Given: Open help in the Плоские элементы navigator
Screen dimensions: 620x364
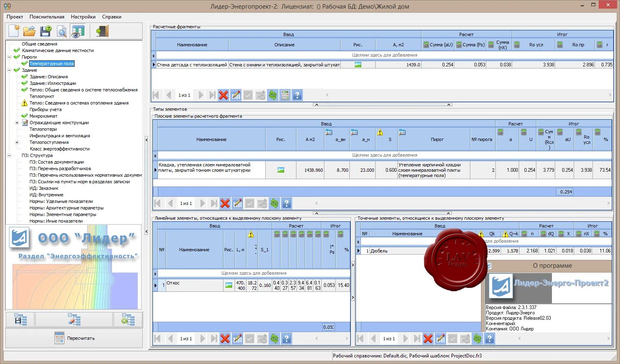Looking at the screenshot, I should 287,203.
